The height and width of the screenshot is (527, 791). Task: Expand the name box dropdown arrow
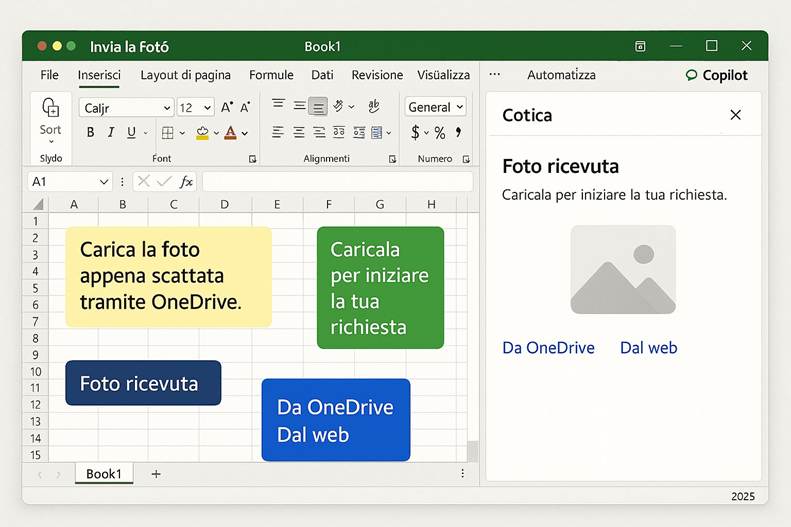point(104,182)
